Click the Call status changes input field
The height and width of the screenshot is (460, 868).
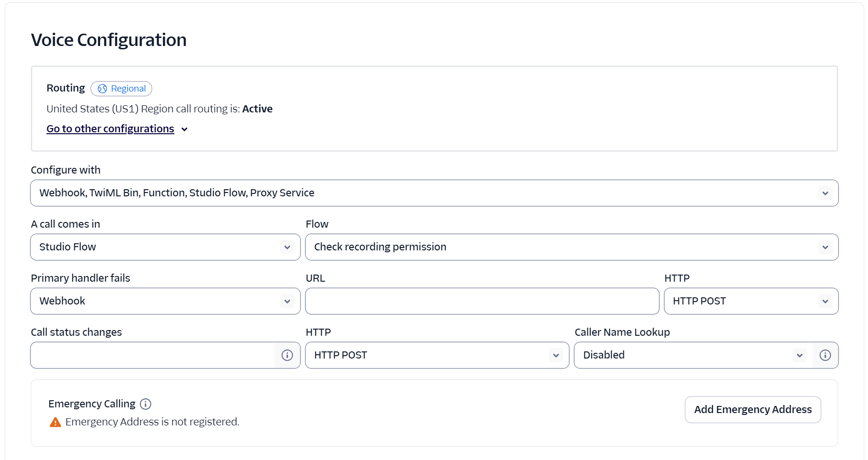click(153, 355)
